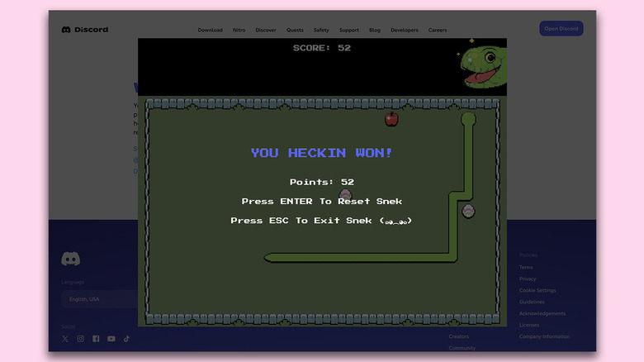The image size is (644, 362).
Task: Open Discord's Facebook page
Action: pos(96,338)
